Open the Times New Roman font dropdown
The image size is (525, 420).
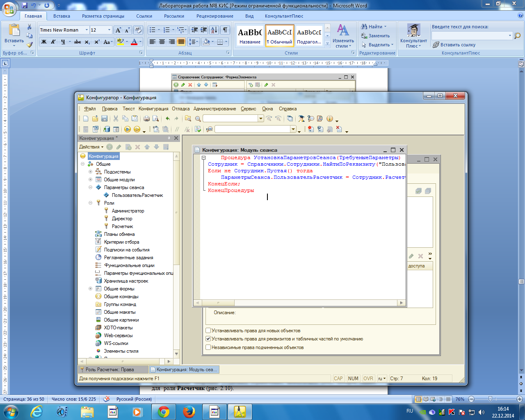coord(87,30)
